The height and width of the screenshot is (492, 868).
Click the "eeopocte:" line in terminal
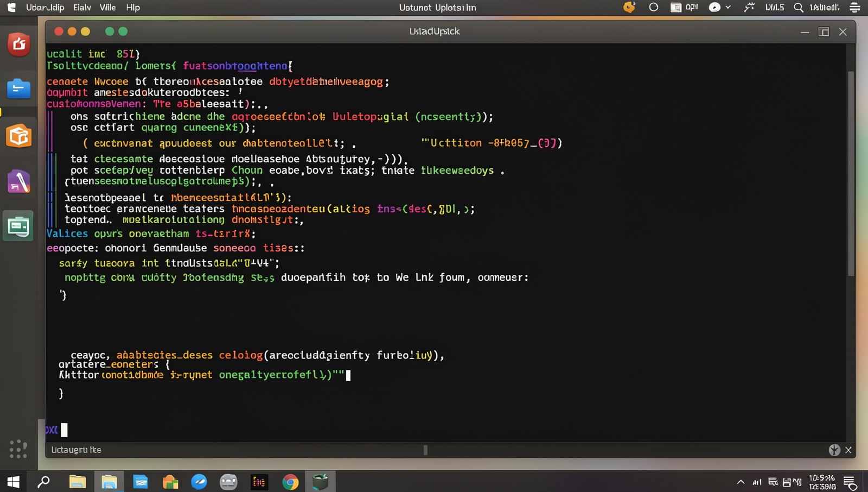point(175,248)
